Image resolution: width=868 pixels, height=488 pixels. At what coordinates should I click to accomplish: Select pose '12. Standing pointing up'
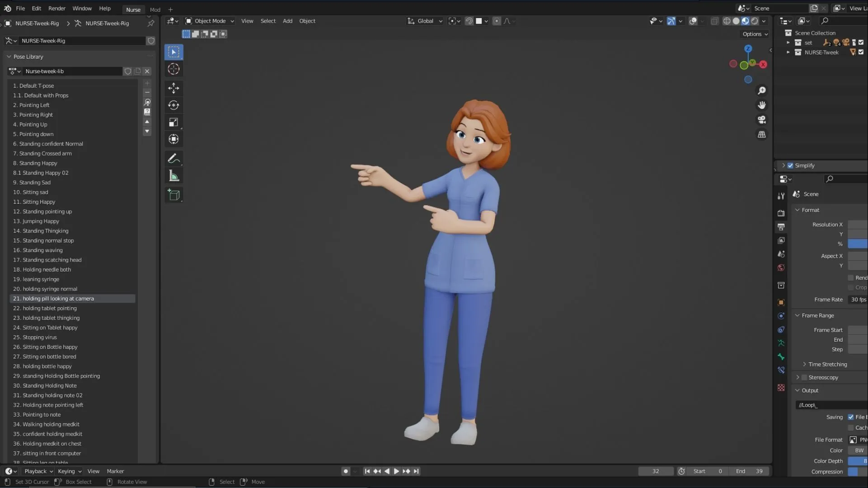coord(42,211)
